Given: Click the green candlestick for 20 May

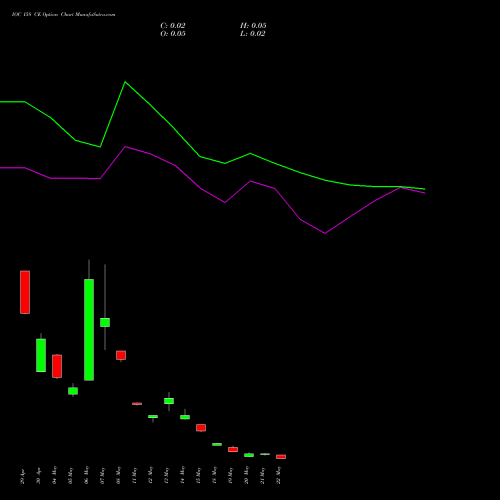Looking at the screenshot, I should click(x=249, y=455).
